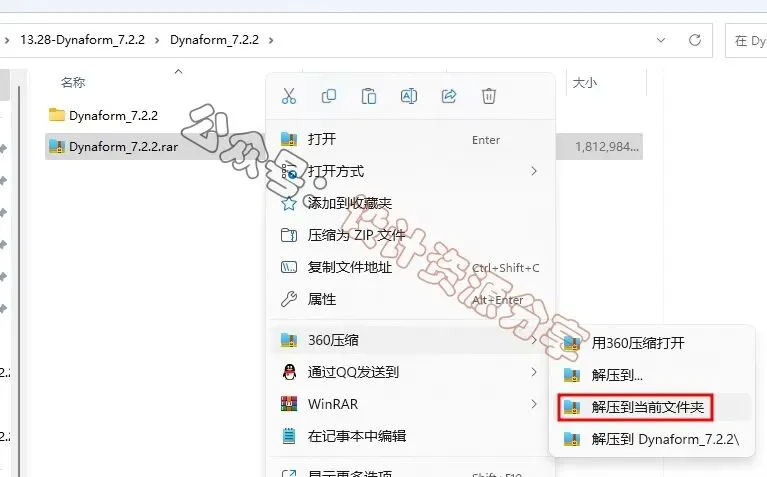Click the star favorites icon
Viewport: 767px width, 477px height.
pos(289,203)
